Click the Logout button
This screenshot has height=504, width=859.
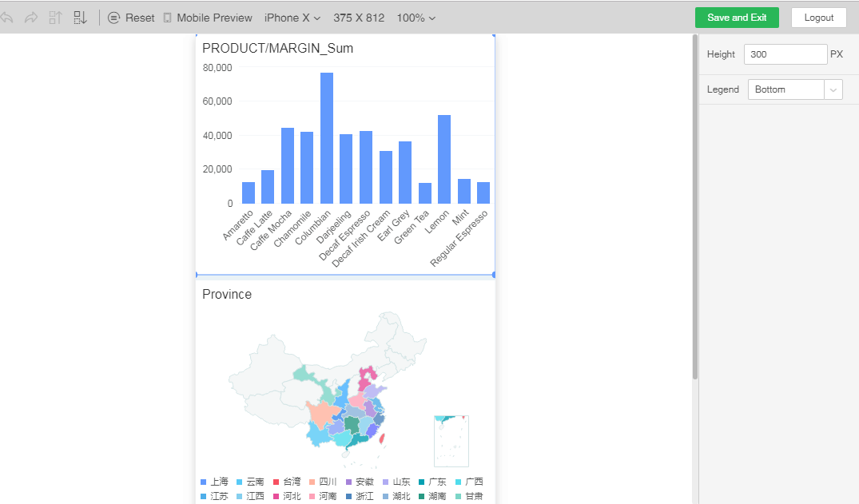click(818, 18)
